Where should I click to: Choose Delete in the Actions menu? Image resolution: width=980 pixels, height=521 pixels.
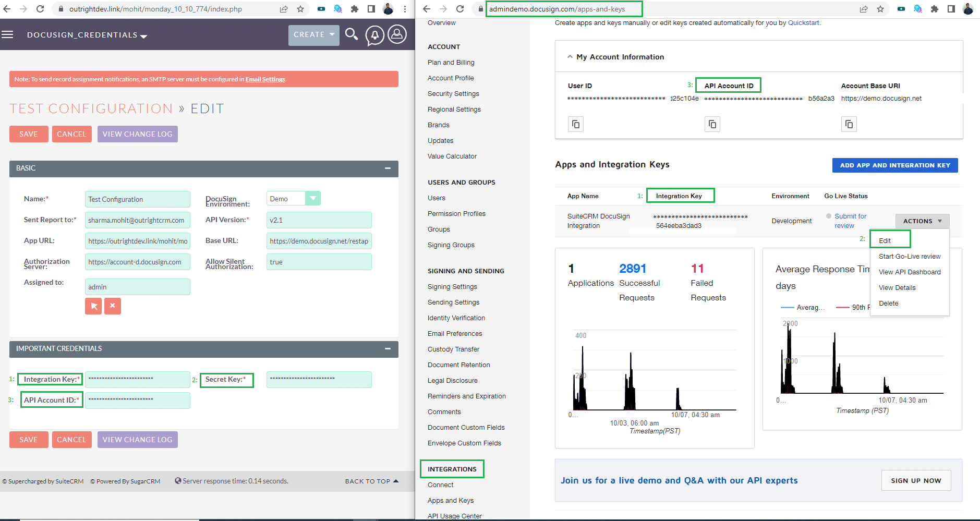[x=888, y=303]
